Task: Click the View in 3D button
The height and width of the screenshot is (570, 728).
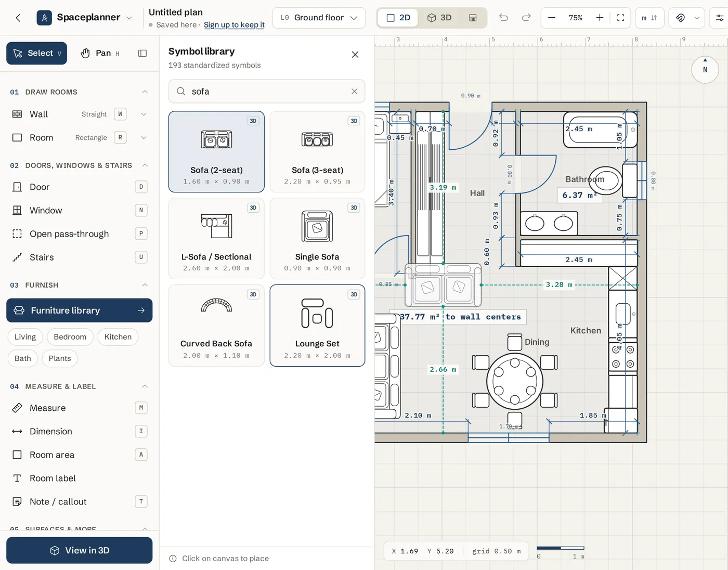Action: [80, 550]
